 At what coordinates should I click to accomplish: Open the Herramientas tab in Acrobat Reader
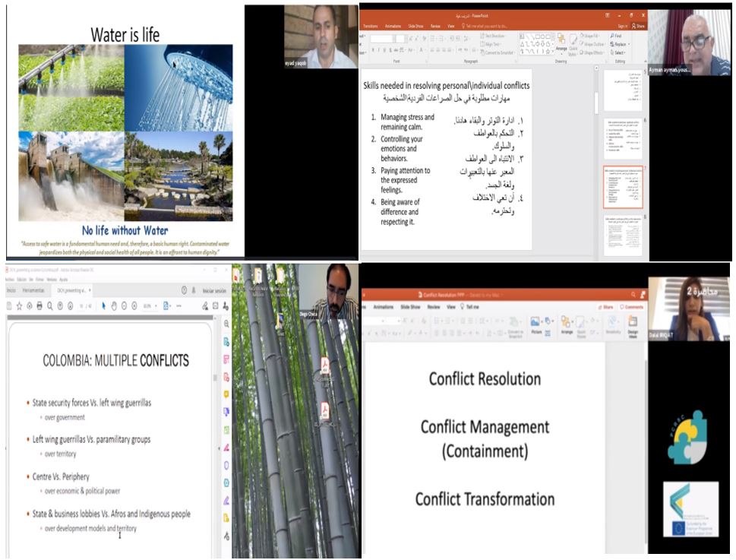[x=33, y=290]
